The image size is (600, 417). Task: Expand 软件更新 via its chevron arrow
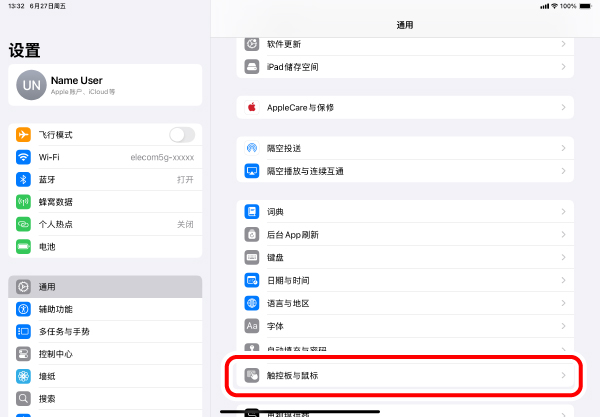pos(563,44)
